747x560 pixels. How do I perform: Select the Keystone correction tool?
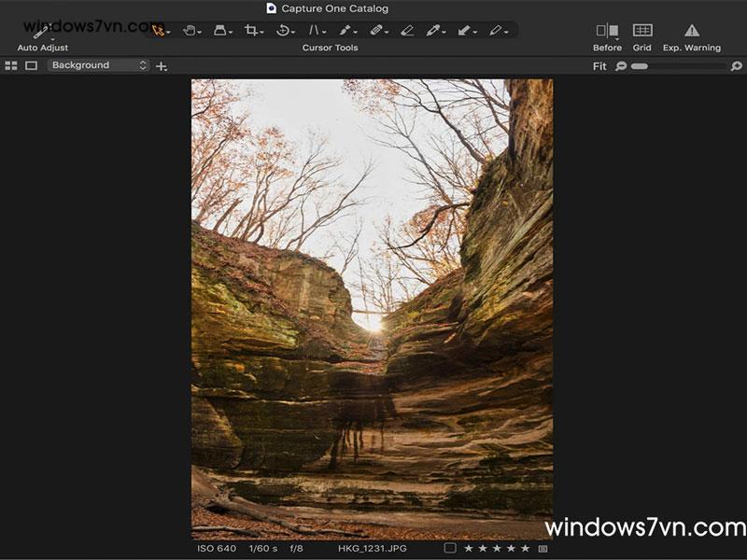pyautogui.click(x=314, y=31)
